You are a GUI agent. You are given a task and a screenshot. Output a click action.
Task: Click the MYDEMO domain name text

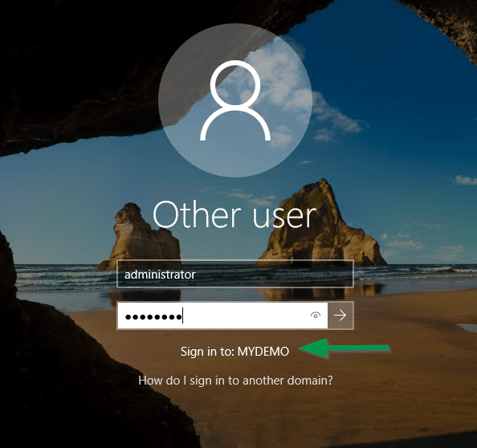pos(263,352)
